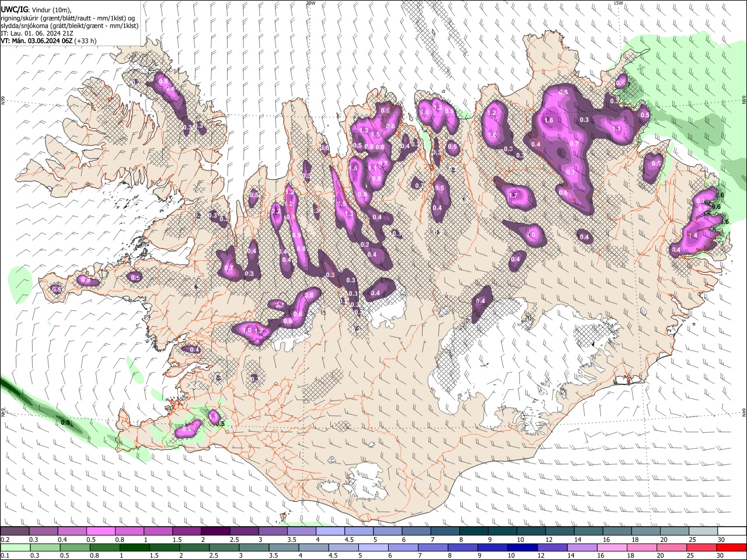Viewport: 747px width, 560px height.
Task: Click the 4 mm light lavender swatch, upper scale
Action: click(x=330, y=531)
